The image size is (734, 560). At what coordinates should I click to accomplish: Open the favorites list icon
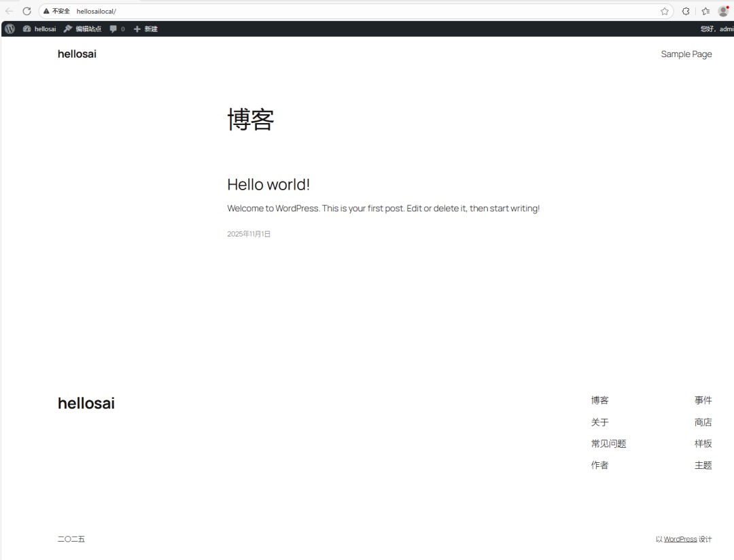click(x=705, y=11)
